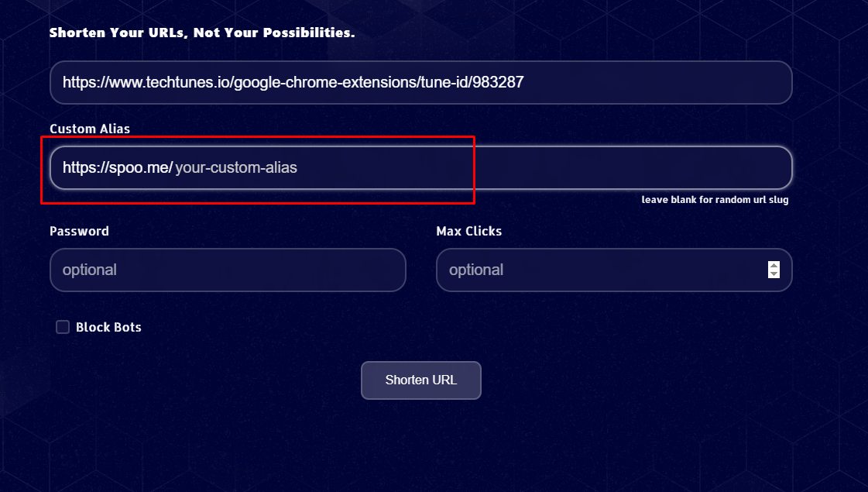Click the 'Shorten Your URLs' tagline
The height and width of the screenshot is (492, 868).
pyautogui.click(x=202, y=33)
